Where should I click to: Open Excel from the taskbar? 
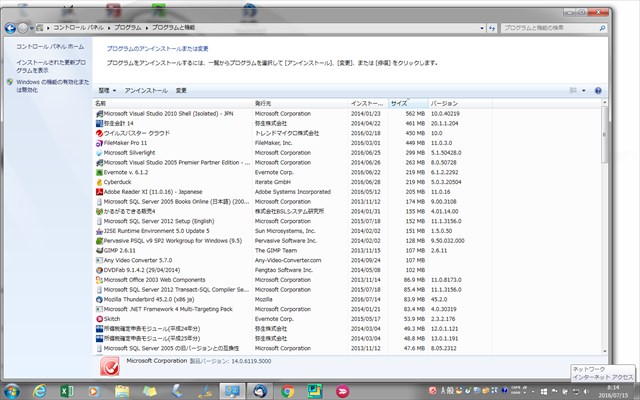pyautogui.click(x=67, y=391)
